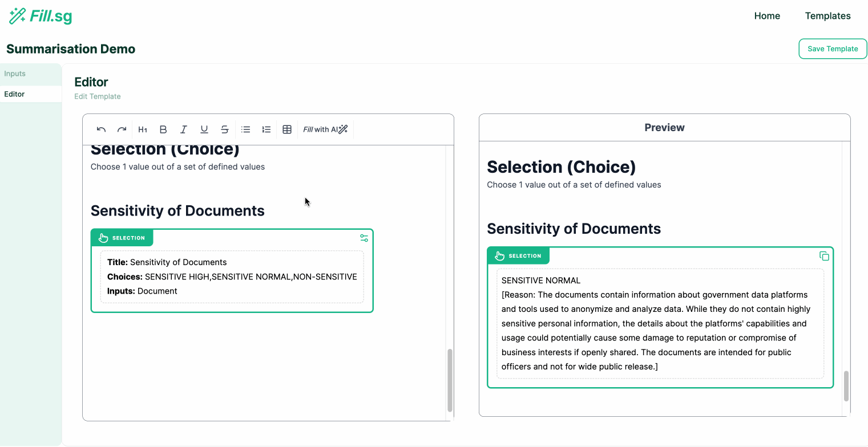Click the Fill.sg logo

[41, 16]
